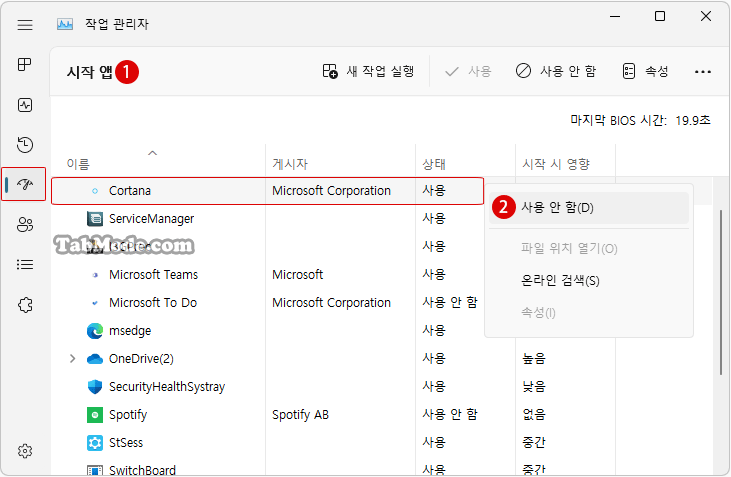Click the vertical scrollbar of the list
This screenshot has height=477, width=731.
click(x=721, y=293)
